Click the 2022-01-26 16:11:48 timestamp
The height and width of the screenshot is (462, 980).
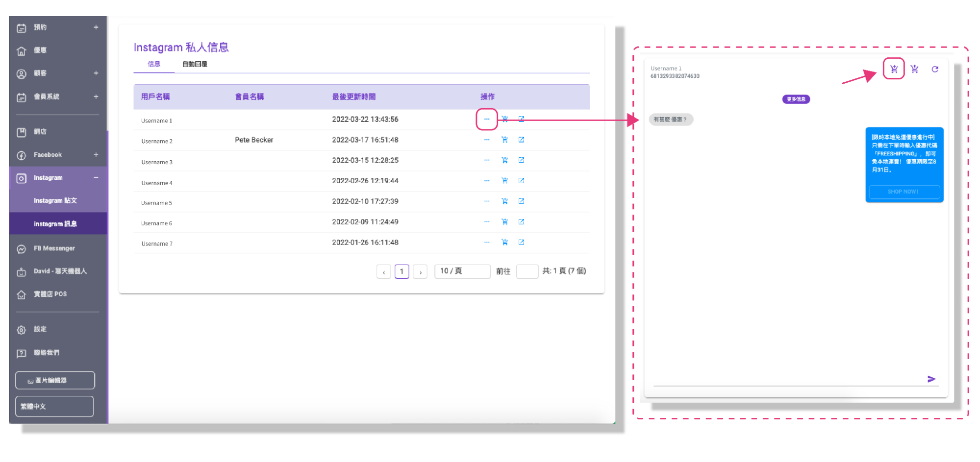[x=365, y=243]
